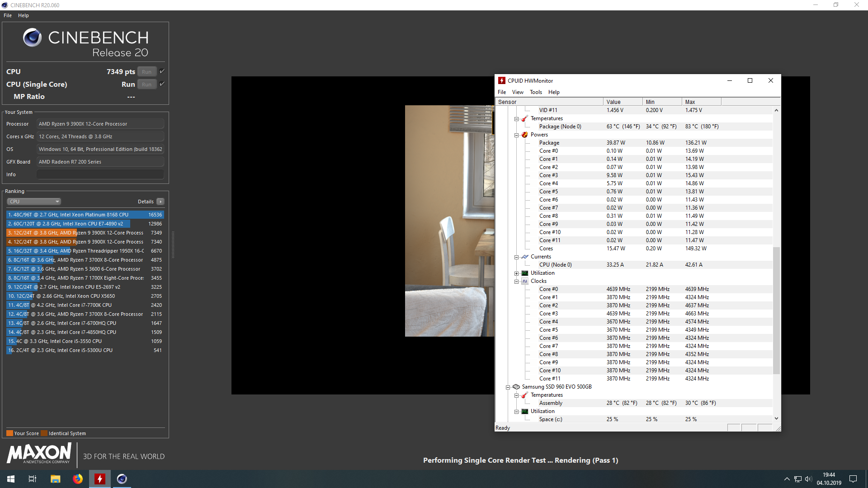868x488 pixels.
Task: Click the HWMonitor vertical scrollbar thumb
Action: [776, 310]
